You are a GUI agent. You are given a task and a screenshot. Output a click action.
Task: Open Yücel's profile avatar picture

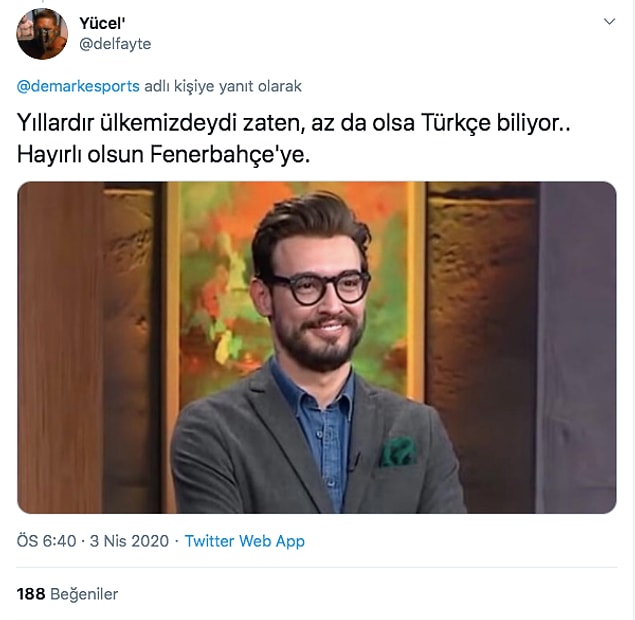tap(42, 34)
